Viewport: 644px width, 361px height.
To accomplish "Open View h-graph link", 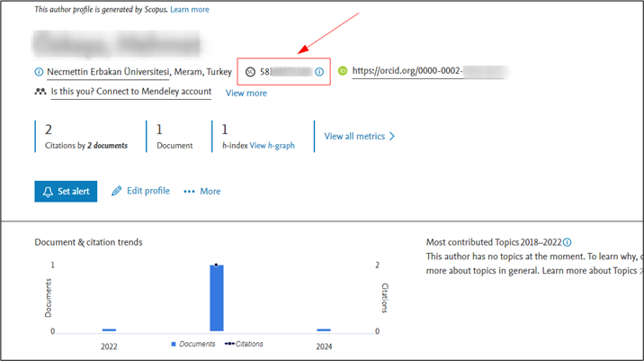I will [273, 146].
